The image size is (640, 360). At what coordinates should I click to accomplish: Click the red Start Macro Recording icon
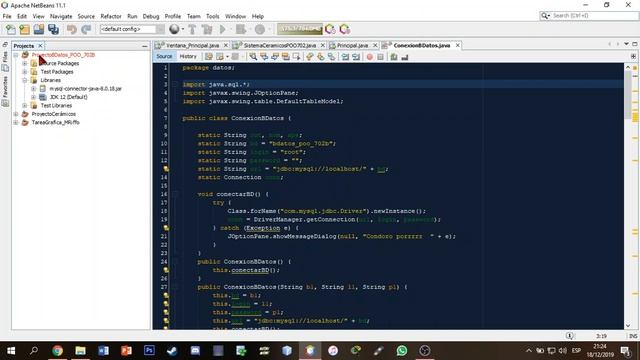[x=369, y=57]
